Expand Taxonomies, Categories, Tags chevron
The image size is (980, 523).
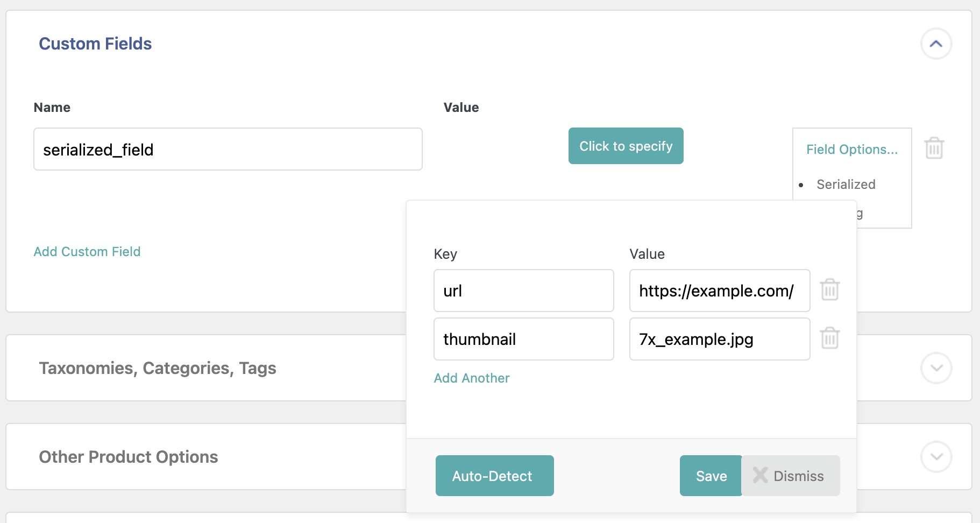pyautogui.click(x=936, y=368)
